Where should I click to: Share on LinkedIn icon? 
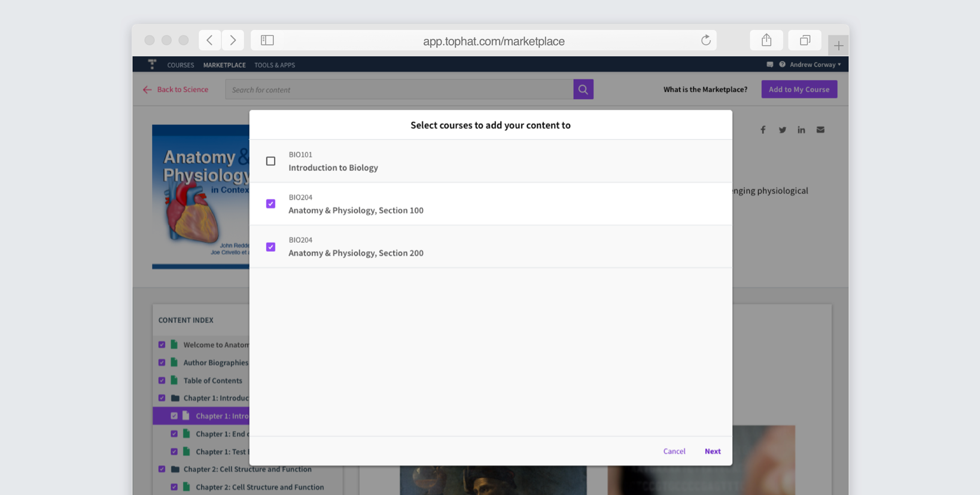point(801,130)
